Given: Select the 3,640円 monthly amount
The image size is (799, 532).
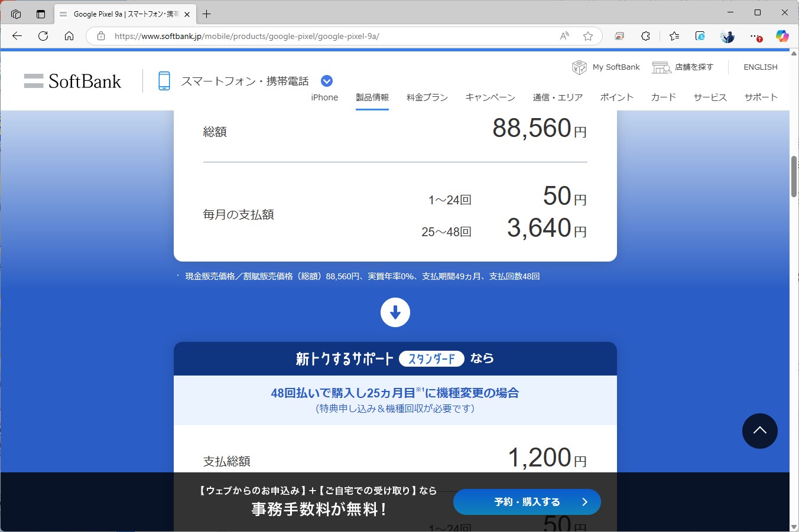Looking at the screenshot, I should (x=547, y=228).
